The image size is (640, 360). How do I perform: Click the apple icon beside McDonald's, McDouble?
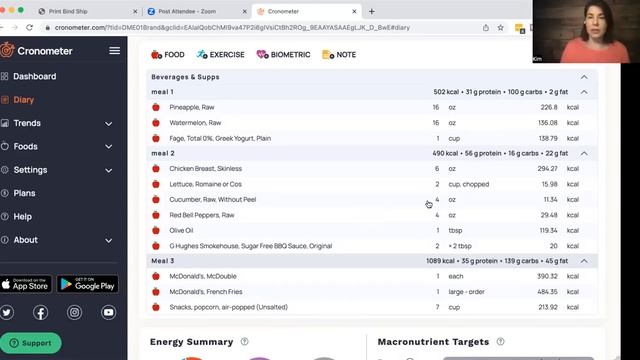pyautogui.click(x=156, y=276)
